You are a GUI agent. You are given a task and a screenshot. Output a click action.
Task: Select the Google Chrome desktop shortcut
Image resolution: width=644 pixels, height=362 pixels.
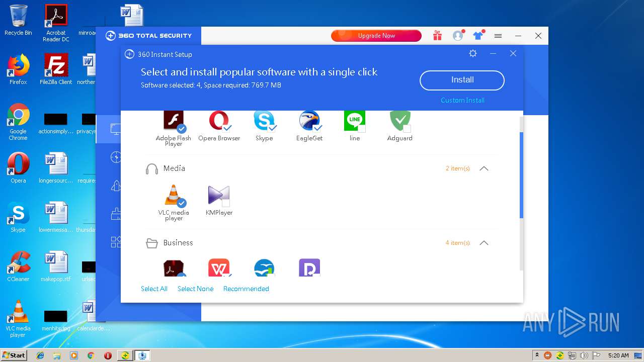pos(18,122)
